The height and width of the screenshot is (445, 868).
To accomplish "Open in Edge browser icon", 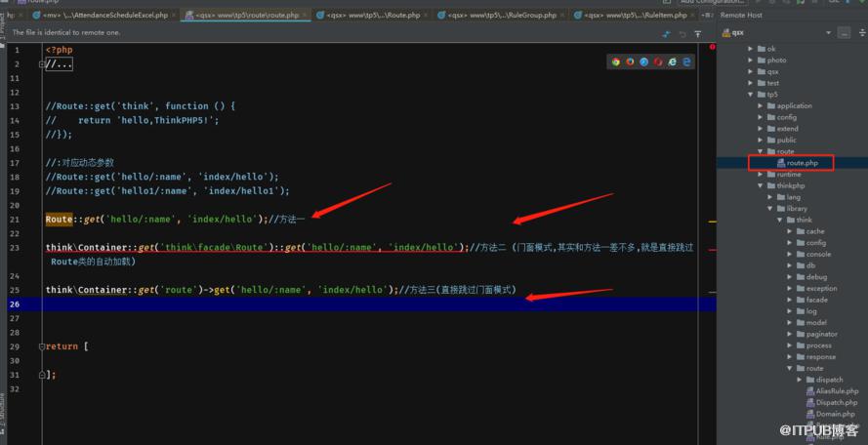I will pos(686,62).
